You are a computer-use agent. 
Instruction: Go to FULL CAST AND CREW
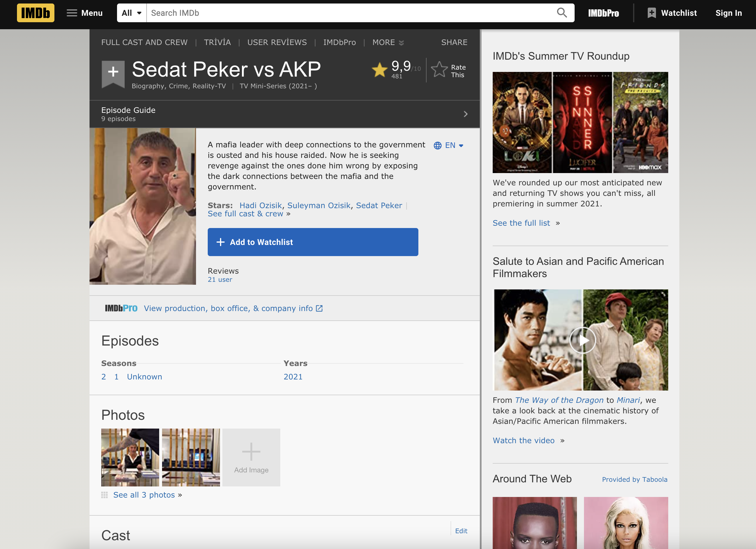144,43
